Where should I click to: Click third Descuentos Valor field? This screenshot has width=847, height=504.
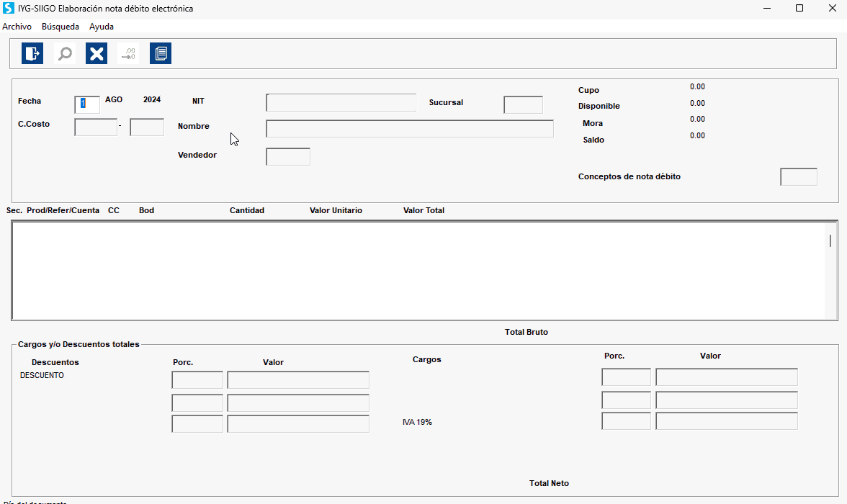pyautogui.click(x=298, y=424)
